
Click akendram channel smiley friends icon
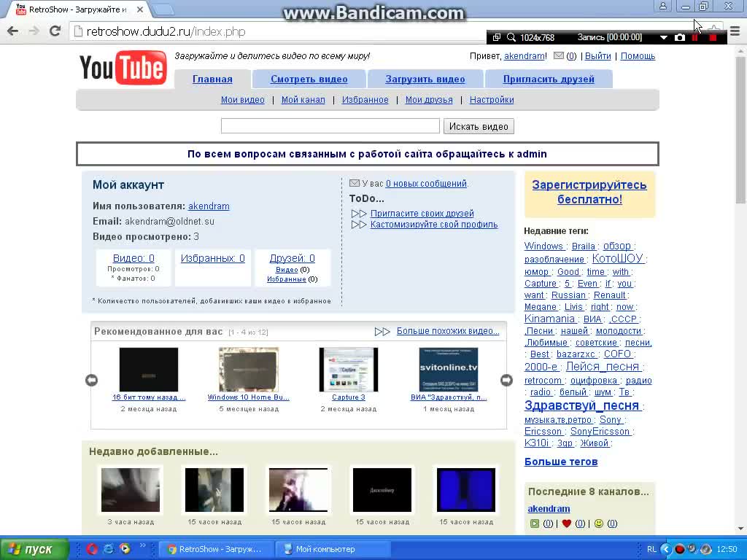point(599,524)
